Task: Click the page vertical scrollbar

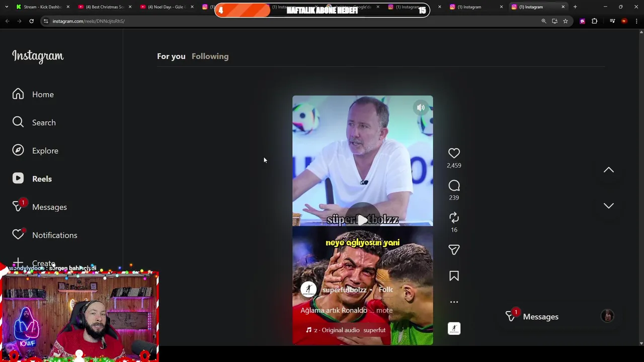Action: (641, 187)
